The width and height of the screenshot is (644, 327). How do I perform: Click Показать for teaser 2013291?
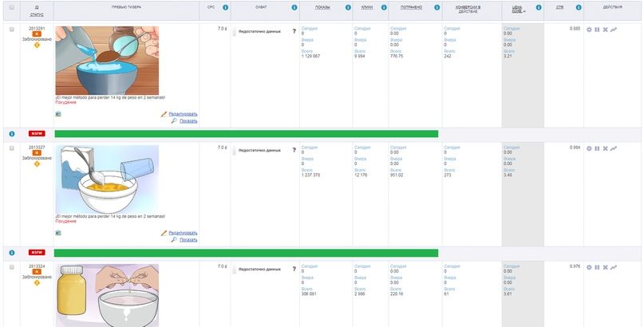click(188, 121)
